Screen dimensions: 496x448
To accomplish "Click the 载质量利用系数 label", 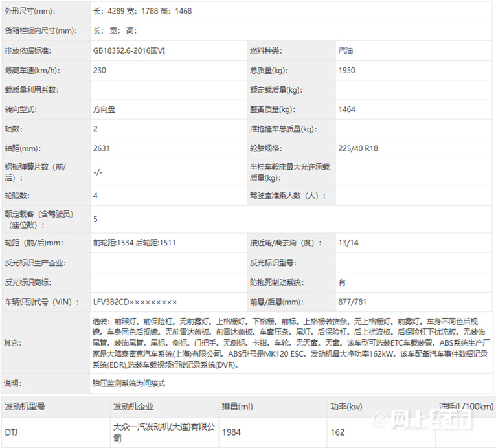I will point(32,90).
